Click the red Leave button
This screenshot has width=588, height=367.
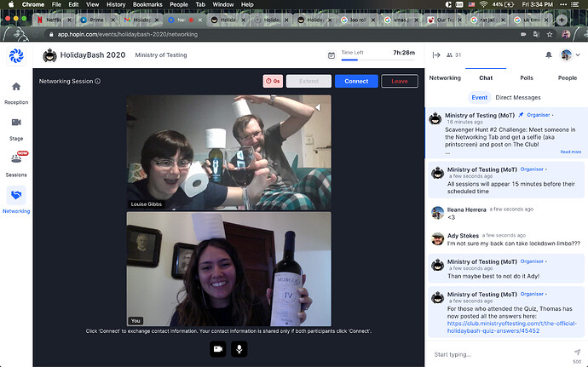[x=400, y=82]
